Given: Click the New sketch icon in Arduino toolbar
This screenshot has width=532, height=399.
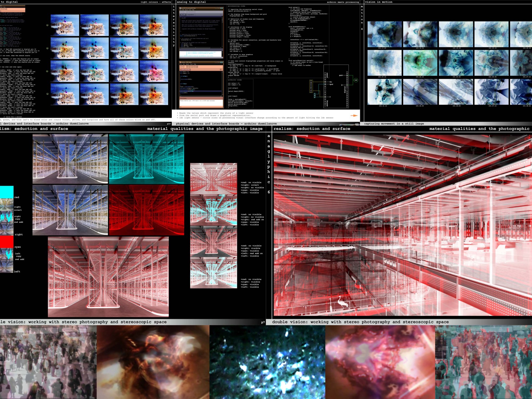Looking at the screenshot, I should pyautogui.click(x=187, y=67).
